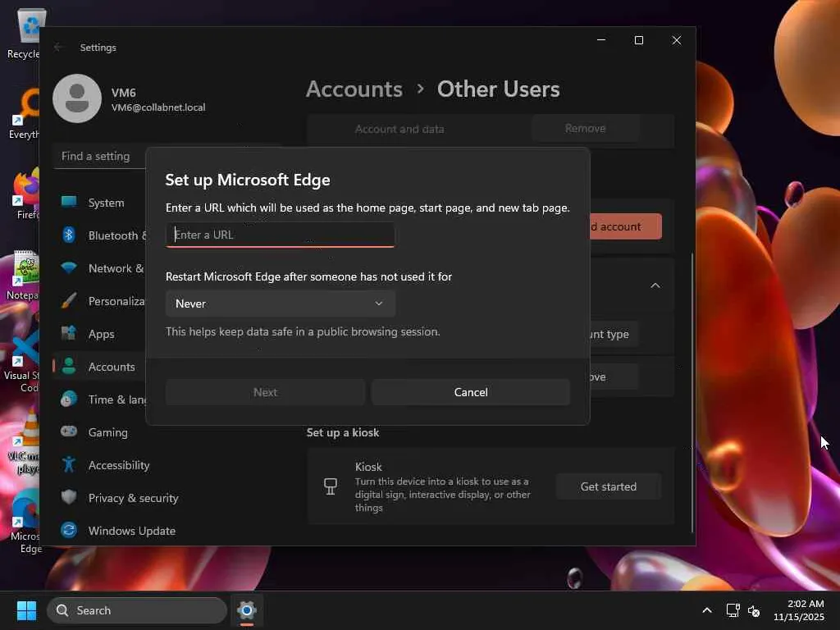Click the Cancel button in dialog
Screen dimensions: 840x630
pos(470,392)
